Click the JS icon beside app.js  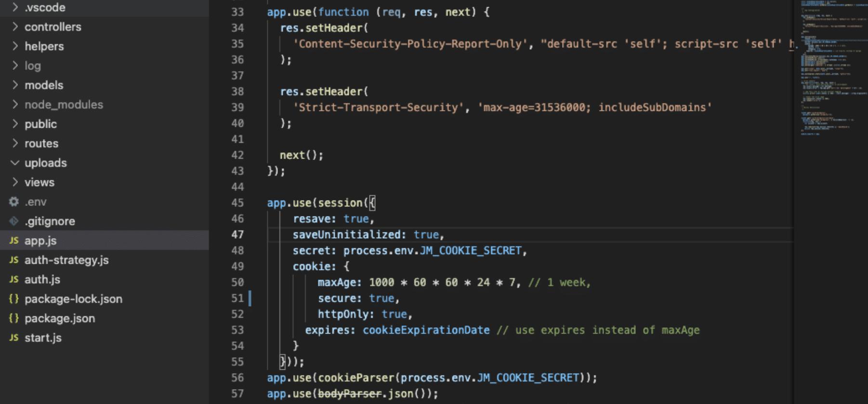click(x=14, y=240)
